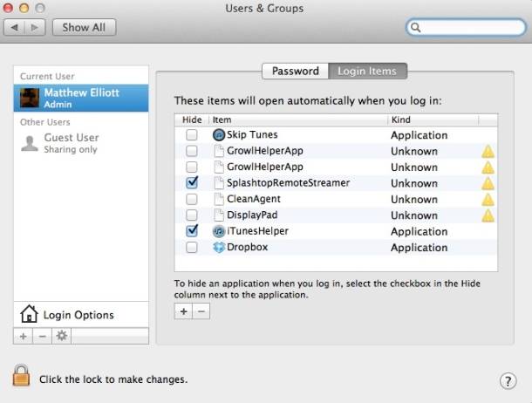Viewport: 532px width, 403px height.
Task: Select the DisplayPad item name
Action: pyautogui.click(x=252, y=215)
